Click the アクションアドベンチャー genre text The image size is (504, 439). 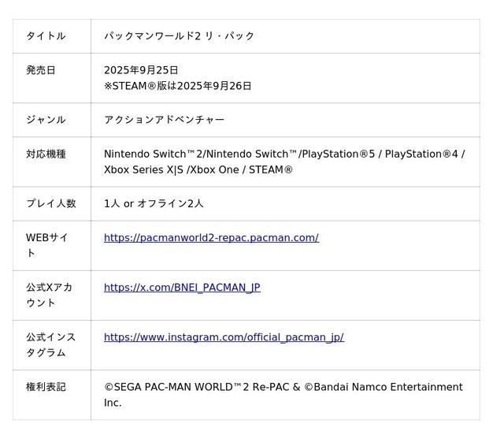tap(165, 120)
